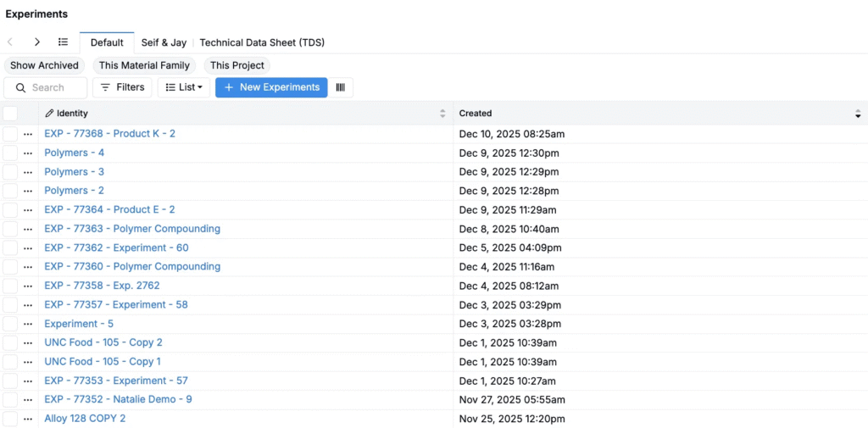Check the select-all header checkbox
The image size is (868, 428).
coord(10,114)
